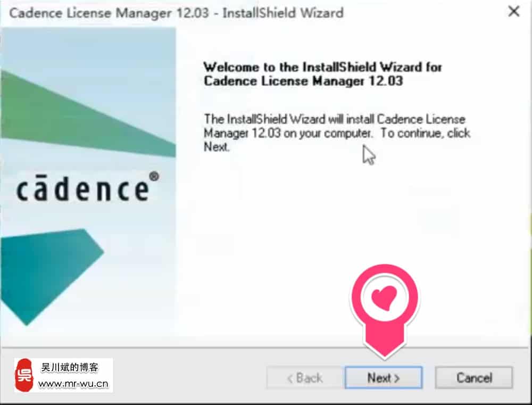
Task: Click the Cancel button
Action: [474, 377]
